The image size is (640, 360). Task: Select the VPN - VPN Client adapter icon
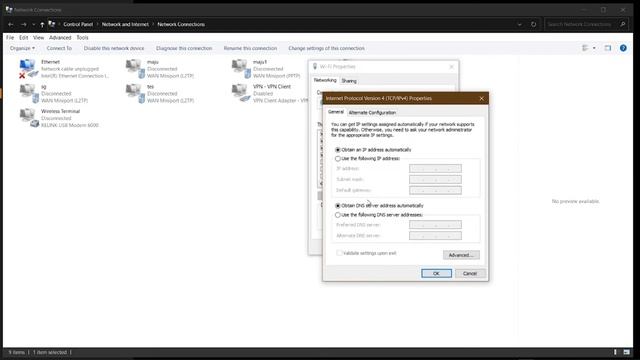[241, 93]
